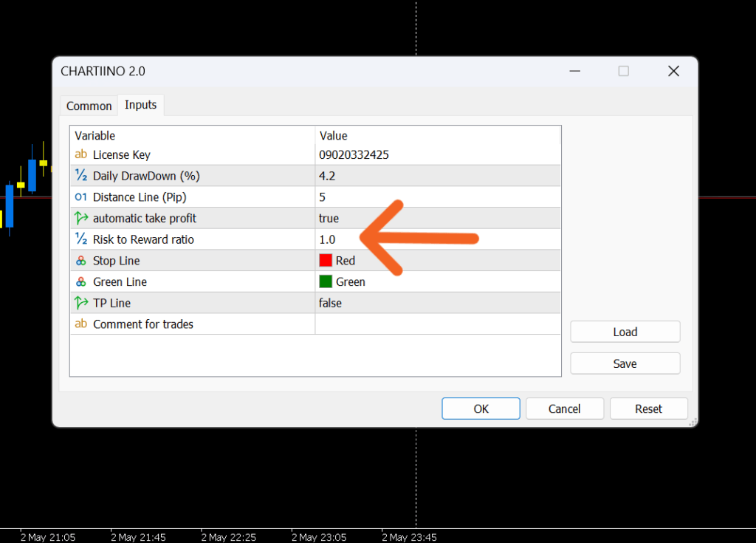Select the 'Risk to Reward ratio' variable name
Viewport: 756px width, 543px height.
coord(143,239)
